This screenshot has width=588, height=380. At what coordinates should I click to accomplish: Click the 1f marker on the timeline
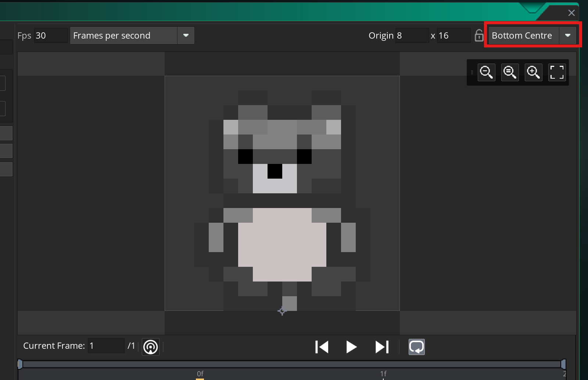(x=383, y=374)
